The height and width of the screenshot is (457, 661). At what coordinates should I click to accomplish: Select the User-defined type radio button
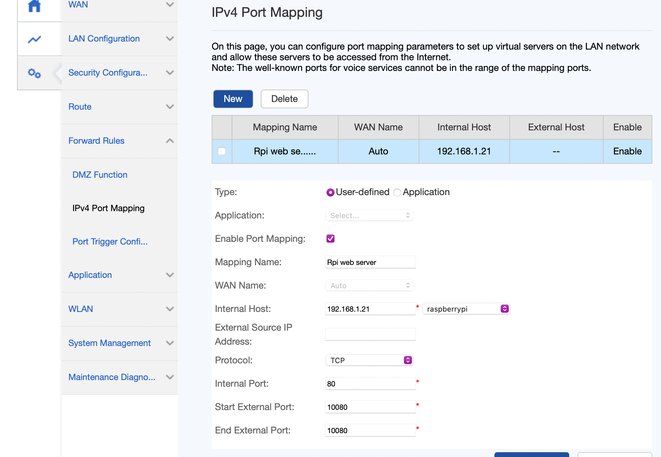click(x=331, y=192)
